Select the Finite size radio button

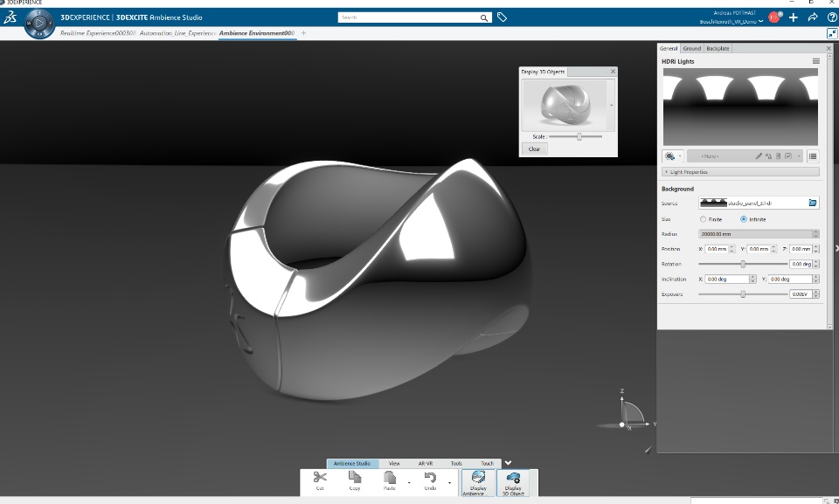click(703, 219)
